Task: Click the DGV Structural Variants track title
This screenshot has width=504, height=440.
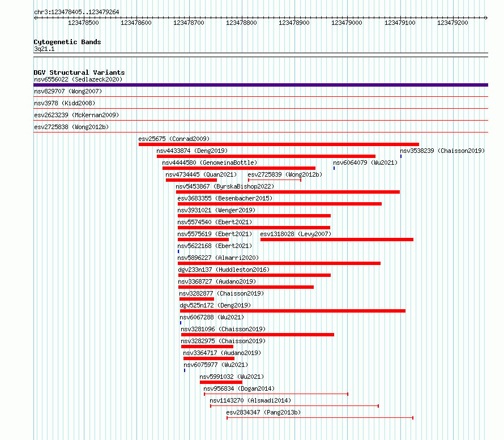Action: coord(79,72)
